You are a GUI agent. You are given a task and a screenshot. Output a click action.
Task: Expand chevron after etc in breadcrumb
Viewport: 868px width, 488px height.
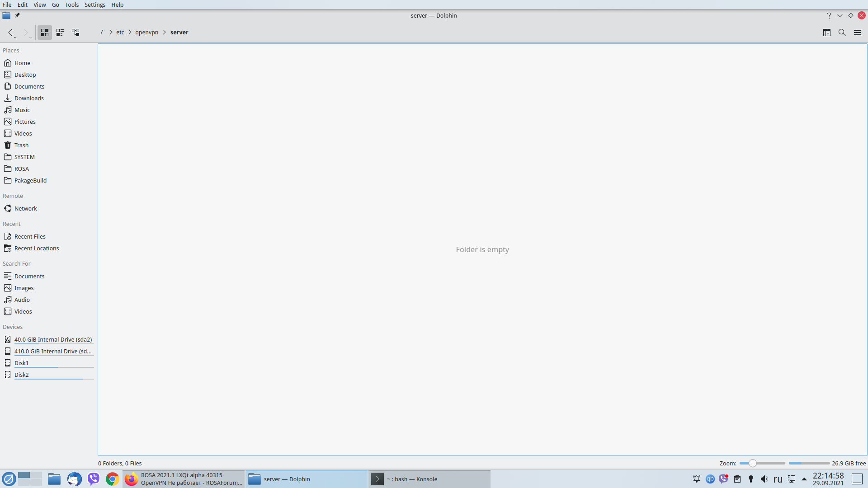point(130,33)
